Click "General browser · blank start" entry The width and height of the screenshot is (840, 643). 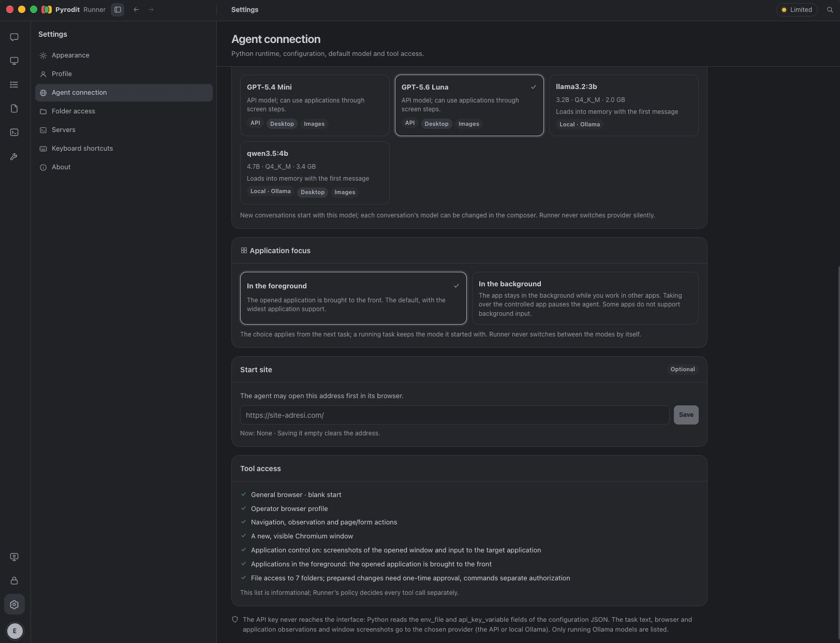click(296, 495)
